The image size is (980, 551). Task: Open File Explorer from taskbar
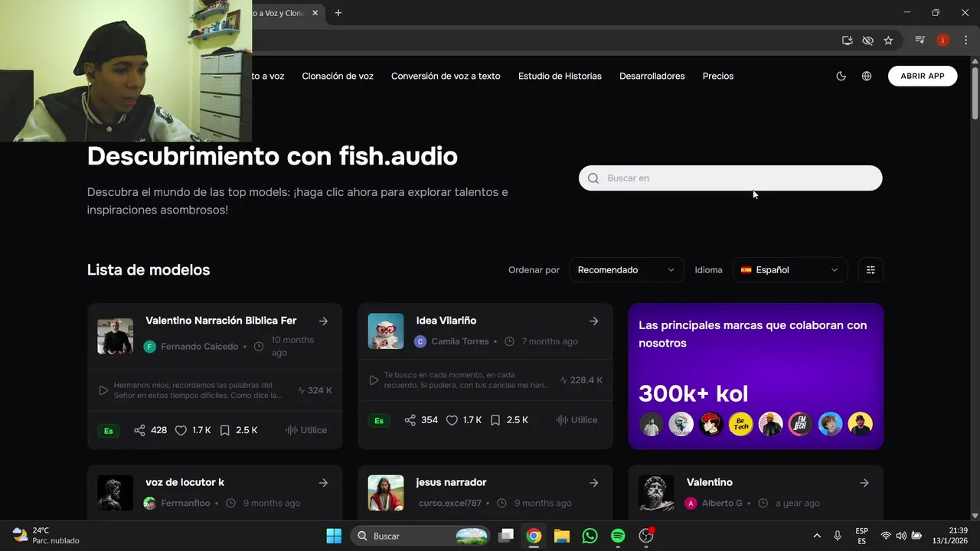[x=562, y=536]
